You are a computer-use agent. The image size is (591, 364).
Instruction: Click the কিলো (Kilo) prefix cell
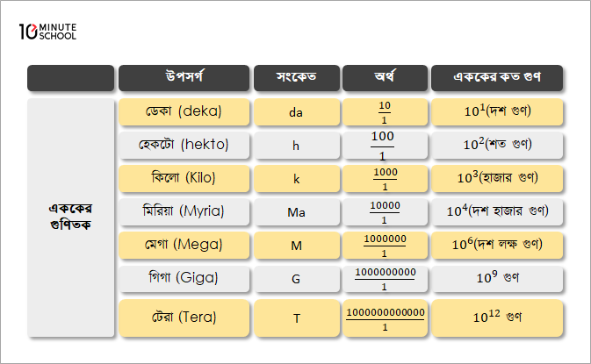(184, 178)
